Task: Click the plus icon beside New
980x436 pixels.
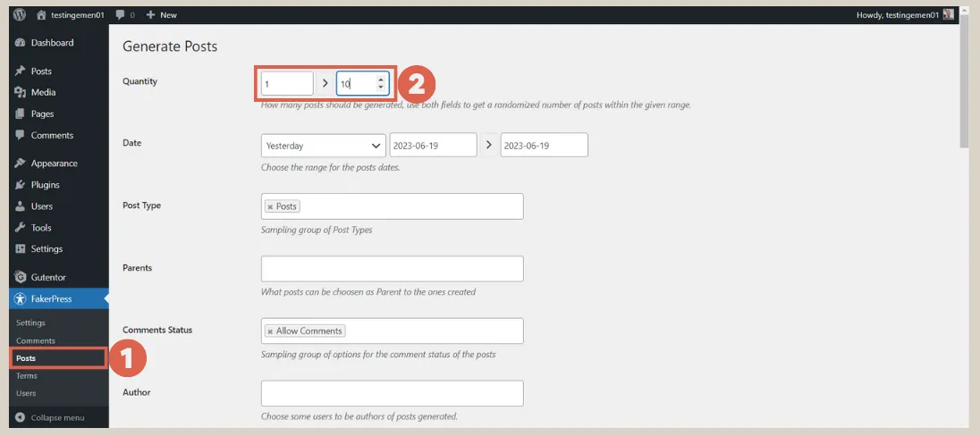Action: coord(150,14)
